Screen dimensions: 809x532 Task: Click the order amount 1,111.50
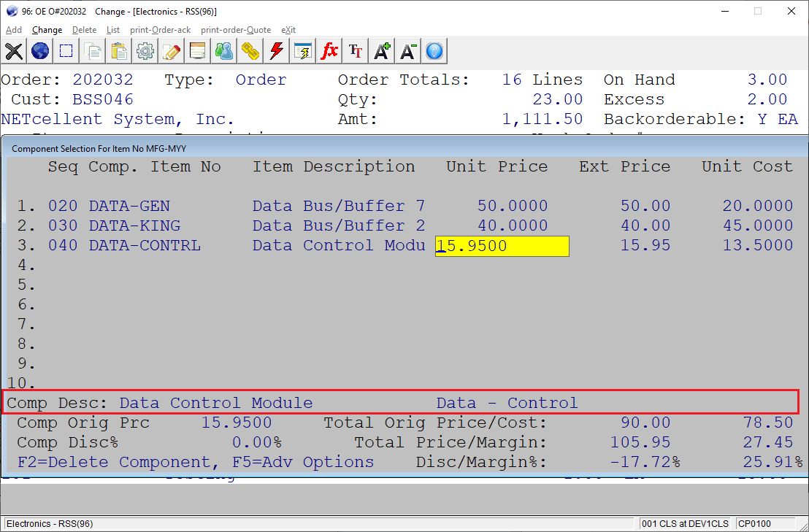tap(542, 120)
